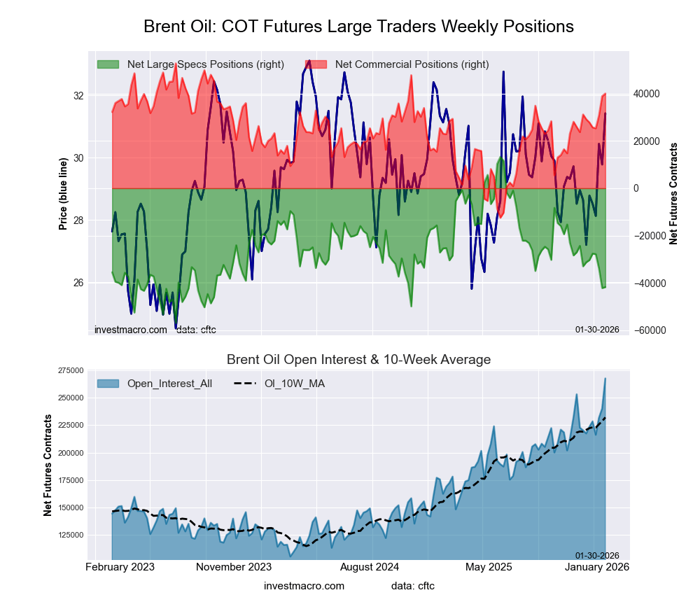Select the 'Net Commercial Positions (right)' legend label
The height and width of the screenshot is (602, 700).
coord(412,64)
